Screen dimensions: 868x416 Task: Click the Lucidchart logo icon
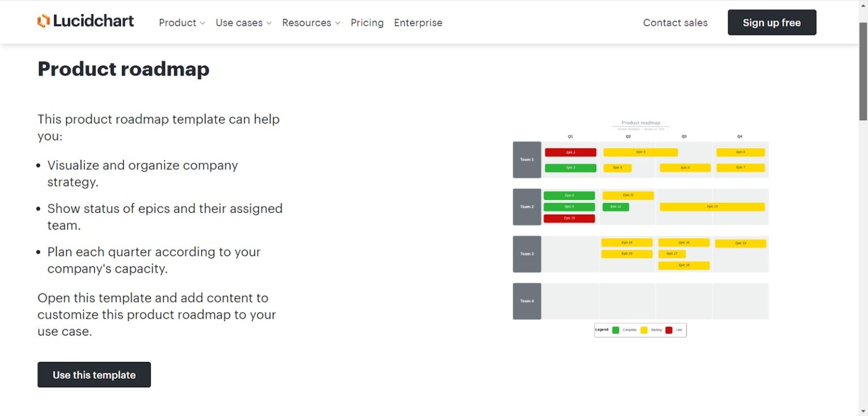click(44, 21)
